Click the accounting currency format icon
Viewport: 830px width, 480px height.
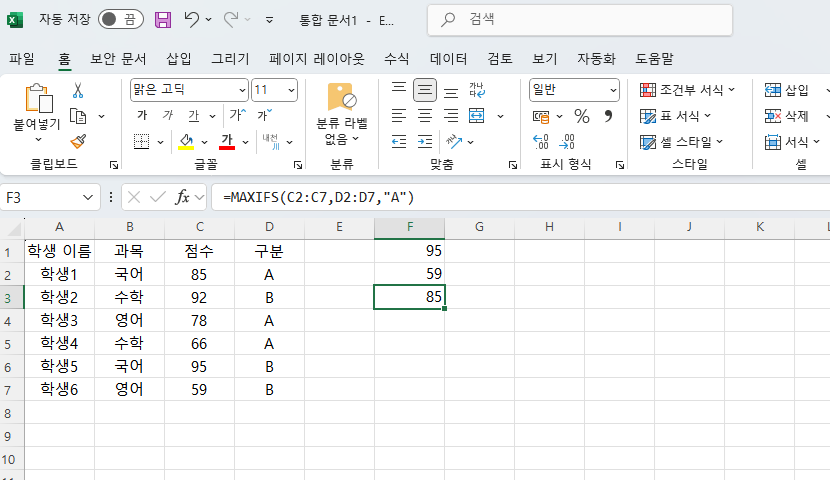click(x=541, y=116)
